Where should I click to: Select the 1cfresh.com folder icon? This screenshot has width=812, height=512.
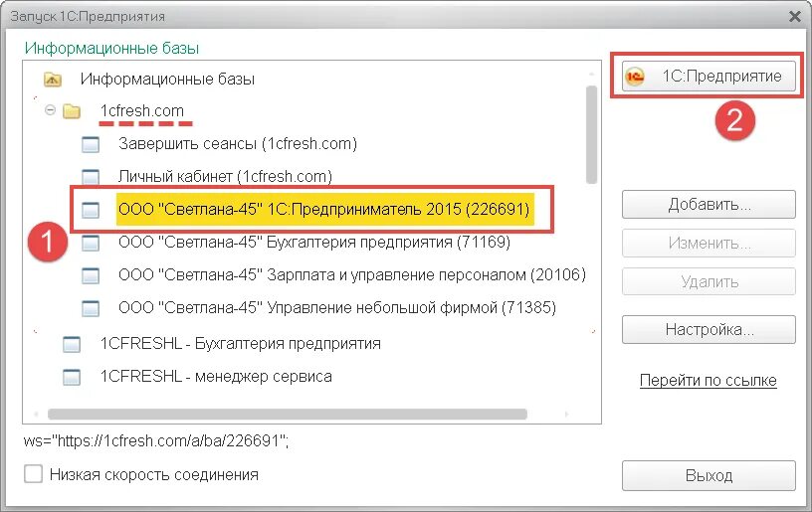[72, 111]
